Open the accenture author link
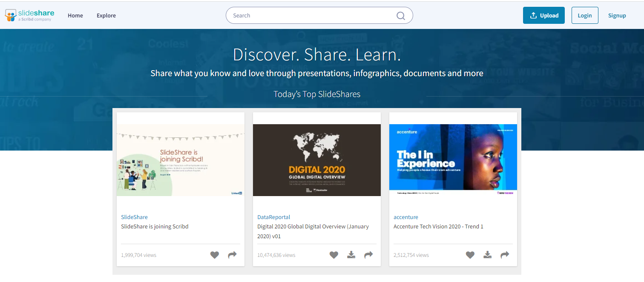The image size is (644, 282). (406, 217)
